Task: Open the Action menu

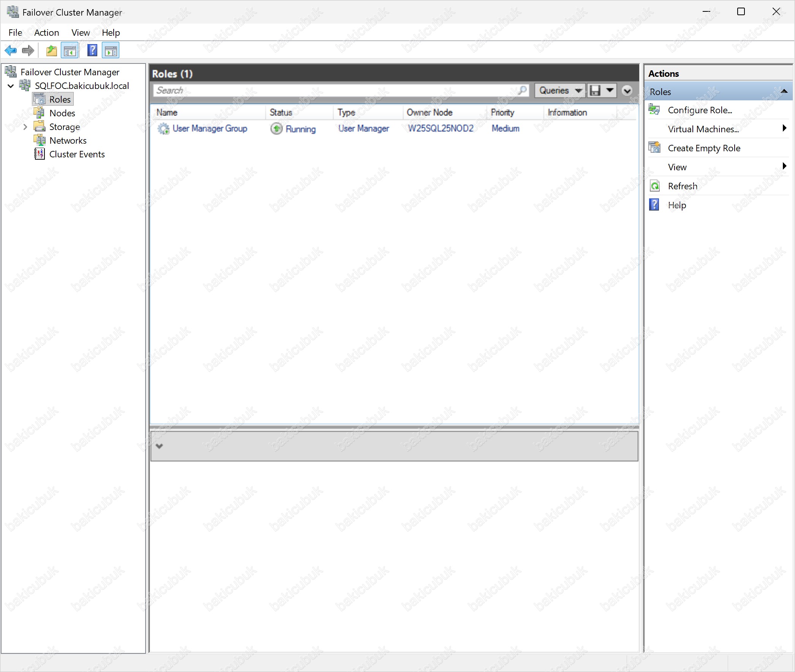Action: 46,33
